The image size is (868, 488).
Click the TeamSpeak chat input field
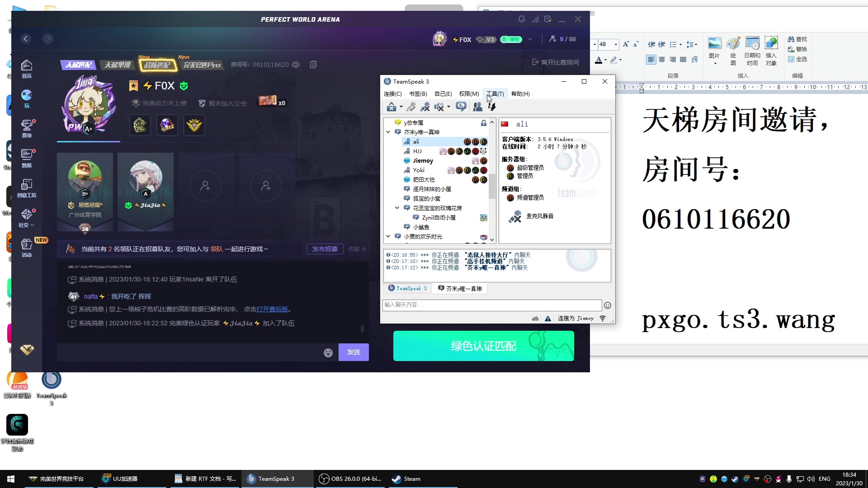click(492, 305)
